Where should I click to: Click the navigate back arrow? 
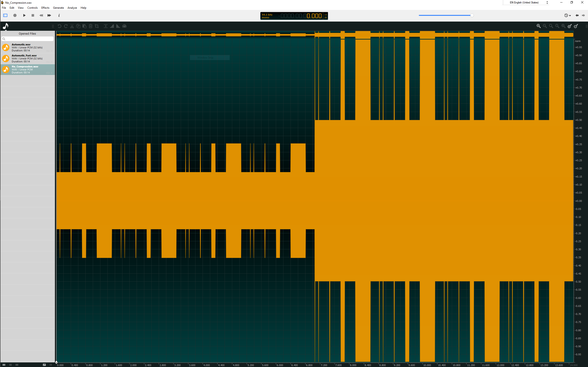click(x=577, y=15)
